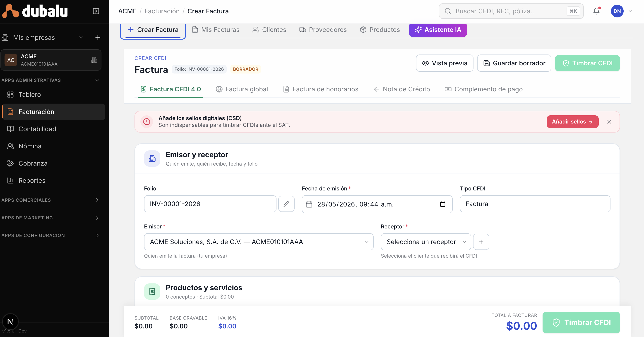
Task: Select Factura de honorarios tab
Action: tap(321, 89)
